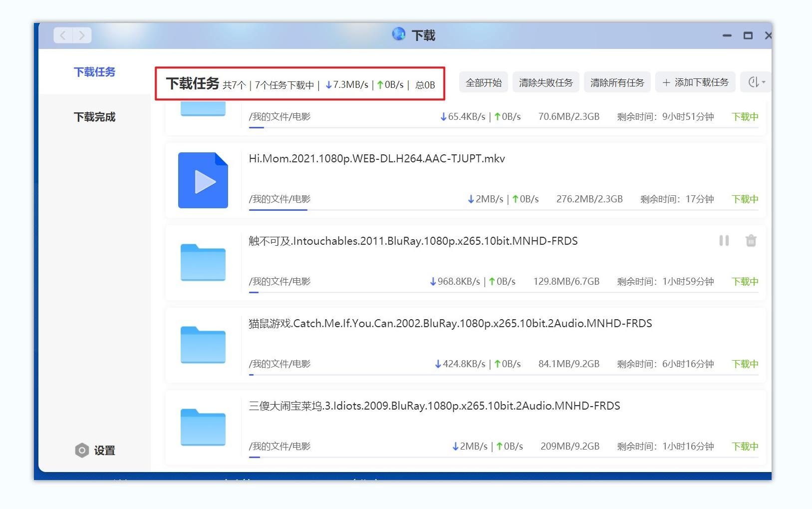812x509 pixels.
Task: Click the progress bar under Hi.Mom task
Action: (x=278, y=211)
